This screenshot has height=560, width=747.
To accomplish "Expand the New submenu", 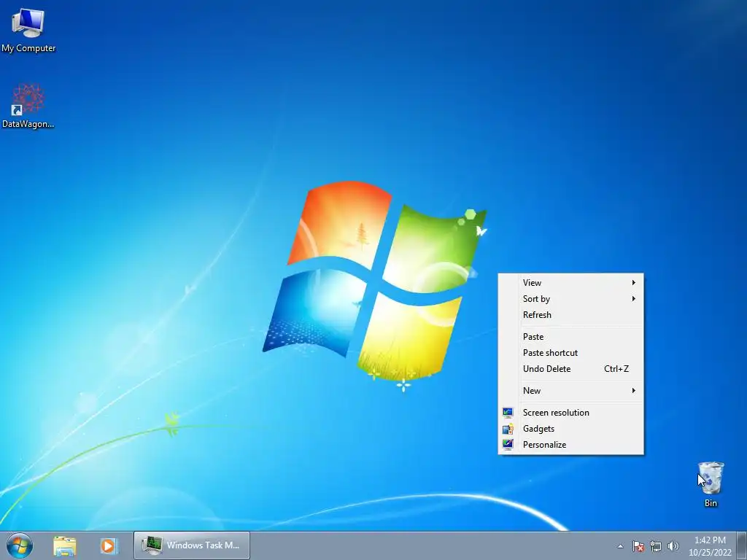I will click(x=570, y=391).
